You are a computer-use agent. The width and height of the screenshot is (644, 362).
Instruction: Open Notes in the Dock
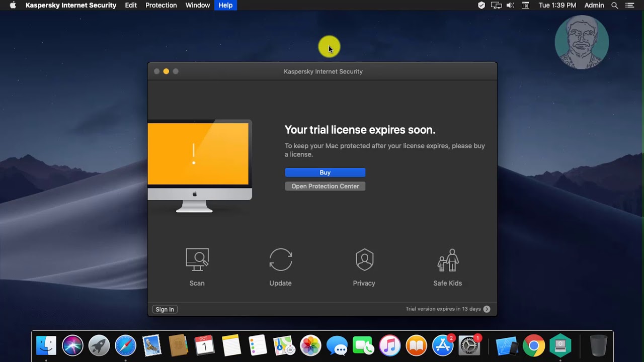[231, 346]
